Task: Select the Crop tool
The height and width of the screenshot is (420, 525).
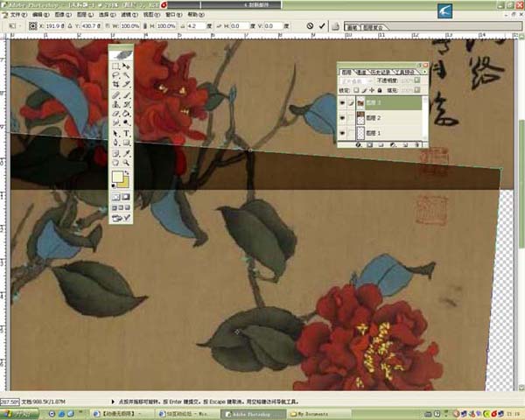Action: point(115,84)
